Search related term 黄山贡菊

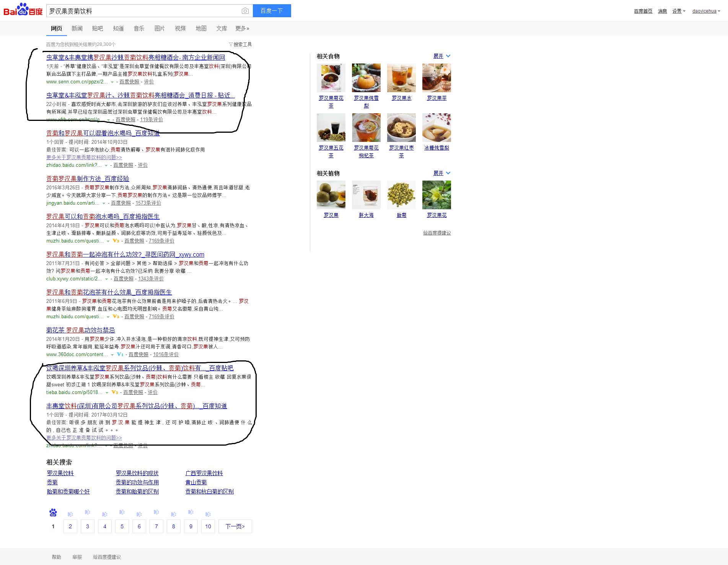pyautogui.click(x=196, y=482)
